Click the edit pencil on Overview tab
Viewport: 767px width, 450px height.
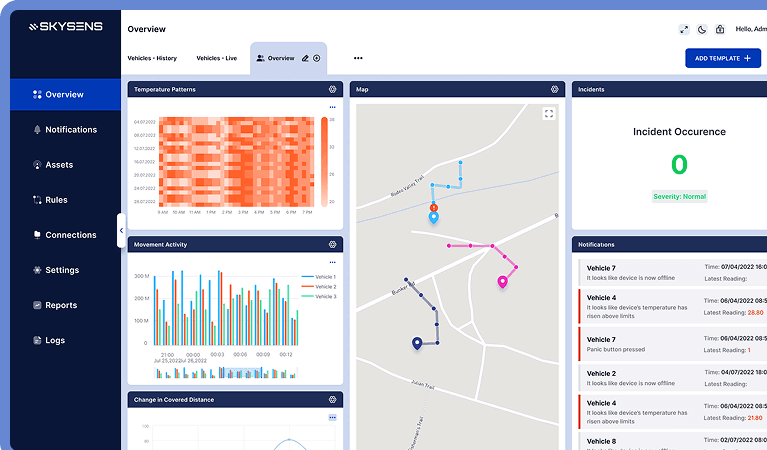305,58
